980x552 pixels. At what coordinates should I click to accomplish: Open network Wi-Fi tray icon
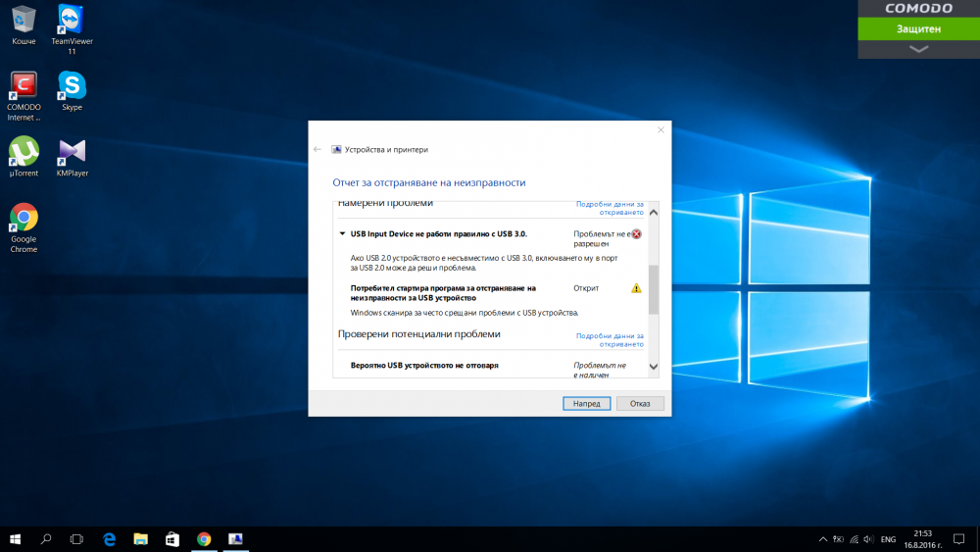854,539
